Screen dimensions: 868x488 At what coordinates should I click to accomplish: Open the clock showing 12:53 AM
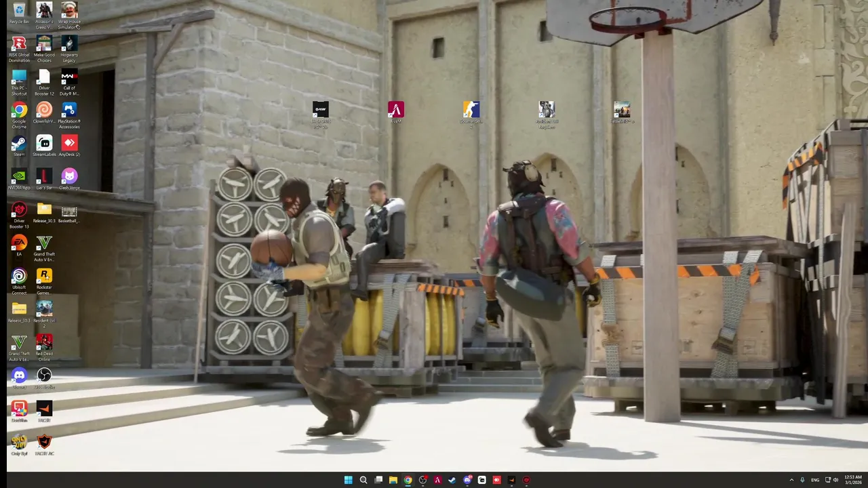tap(854, 480)
